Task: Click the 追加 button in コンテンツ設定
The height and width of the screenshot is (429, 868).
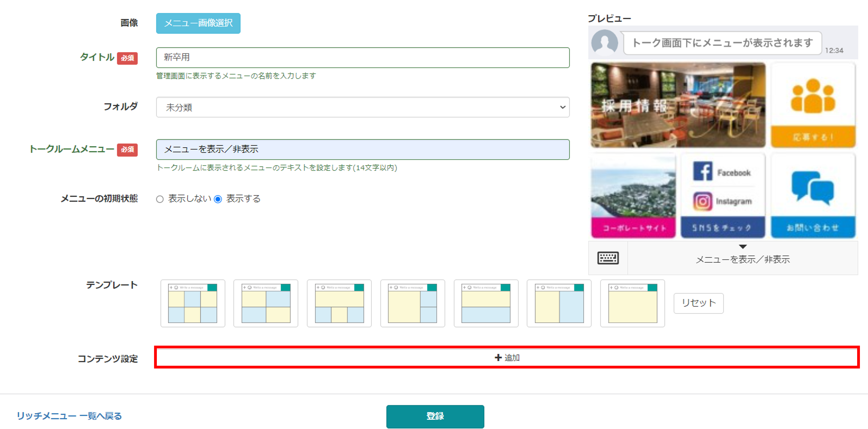Action: pyautogui.click(x=507, y=357)
